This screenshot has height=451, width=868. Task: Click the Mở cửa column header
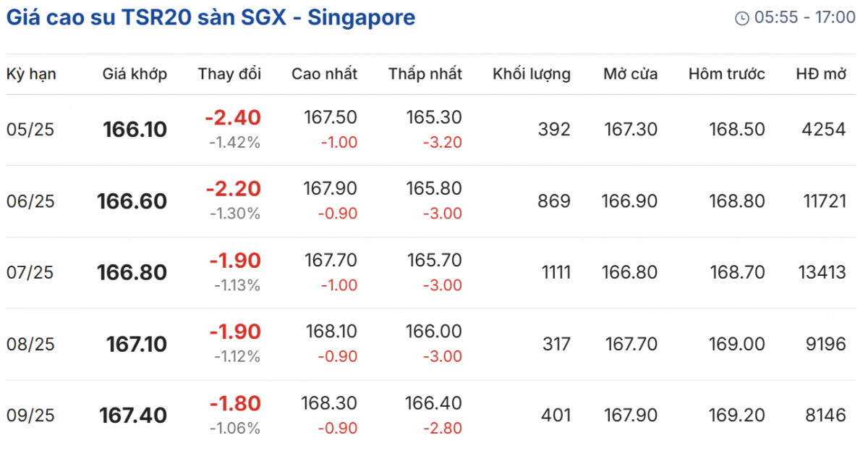(630, 74)
